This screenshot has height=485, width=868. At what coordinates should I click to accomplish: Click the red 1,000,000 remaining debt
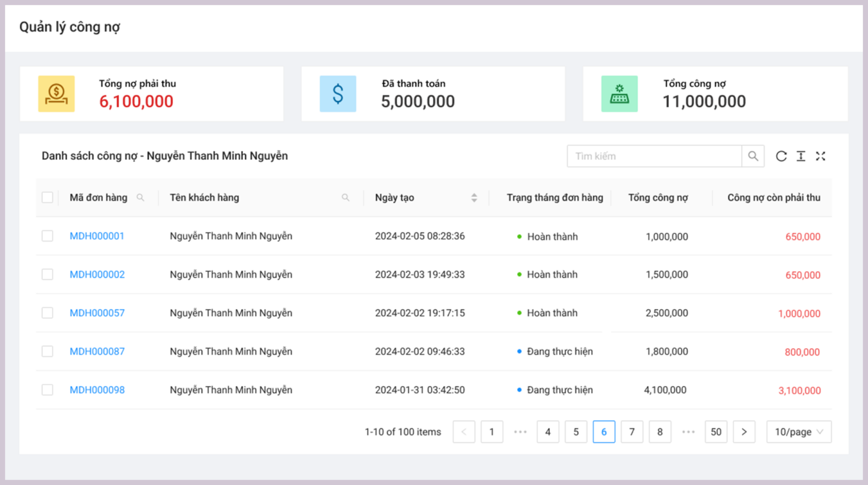tap(800, 313)
